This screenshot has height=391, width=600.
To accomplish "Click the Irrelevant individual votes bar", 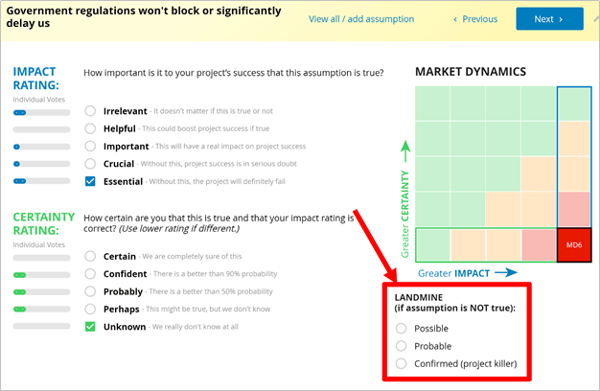I will (42, 112).
